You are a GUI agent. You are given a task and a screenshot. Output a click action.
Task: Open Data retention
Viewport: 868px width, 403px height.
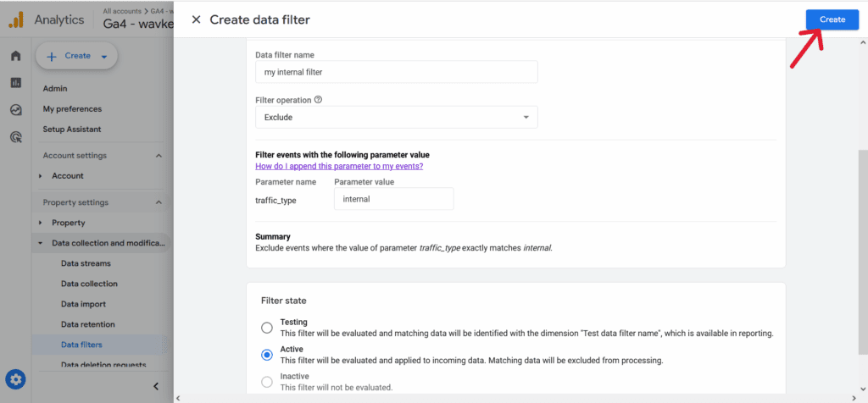click(87, 324)
